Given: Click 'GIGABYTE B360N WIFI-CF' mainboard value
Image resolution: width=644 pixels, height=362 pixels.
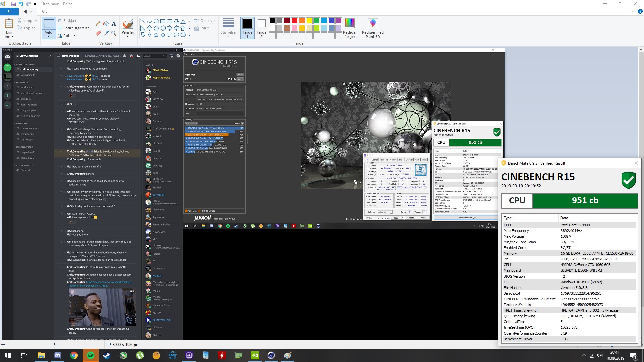Looking at the screenshot, I should pos(582,270).
